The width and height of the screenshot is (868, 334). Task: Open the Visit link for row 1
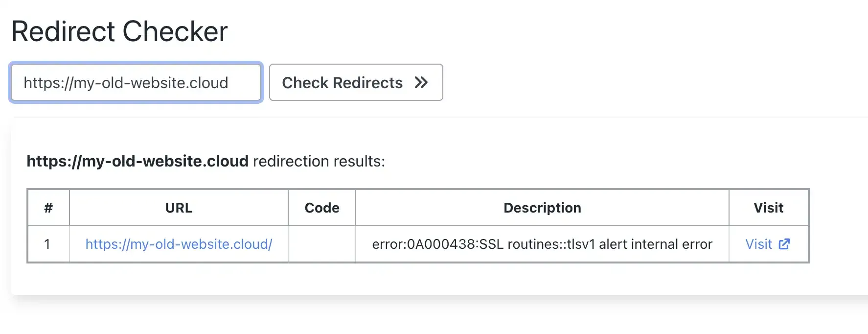[759, 243]
